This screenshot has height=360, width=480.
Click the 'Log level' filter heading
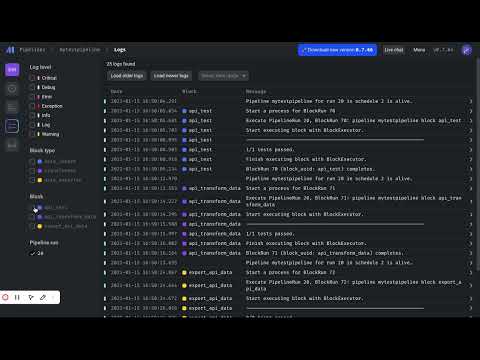[x=40, y=67]
